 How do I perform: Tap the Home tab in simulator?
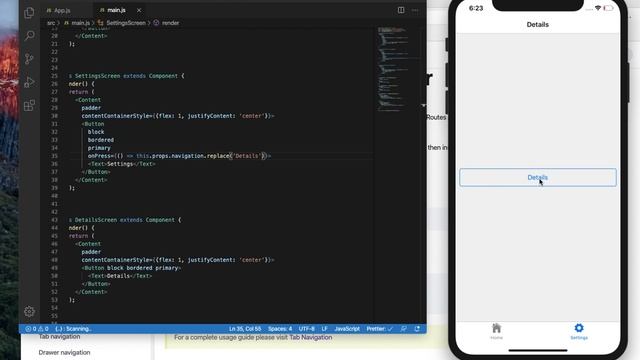click(x=496, y=331)
